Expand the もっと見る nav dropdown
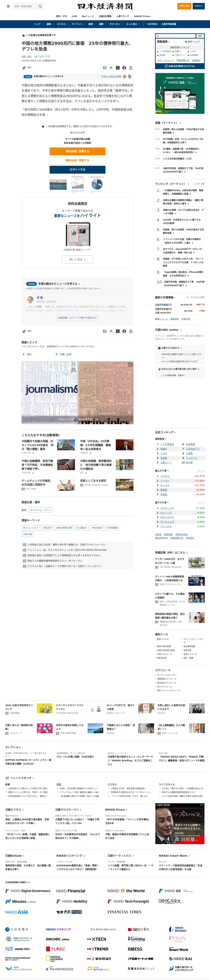 click(x=133, y=24)
